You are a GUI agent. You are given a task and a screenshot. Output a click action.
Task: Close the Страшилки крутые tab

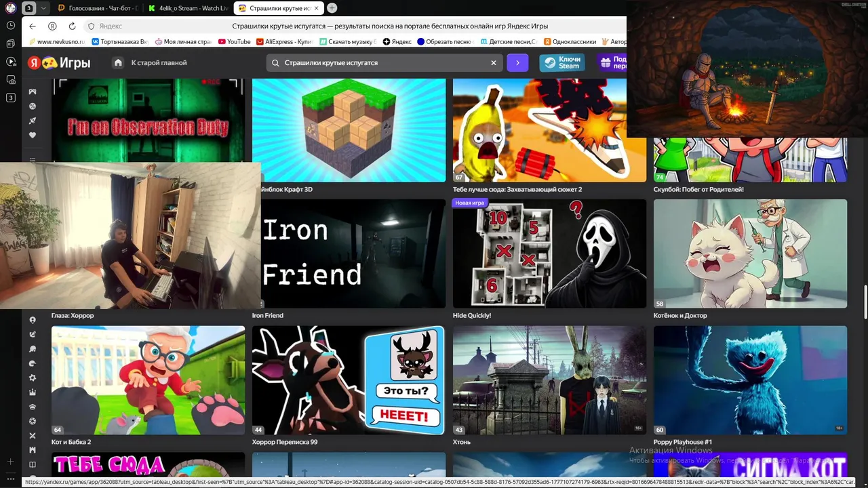tap(316, 8)
